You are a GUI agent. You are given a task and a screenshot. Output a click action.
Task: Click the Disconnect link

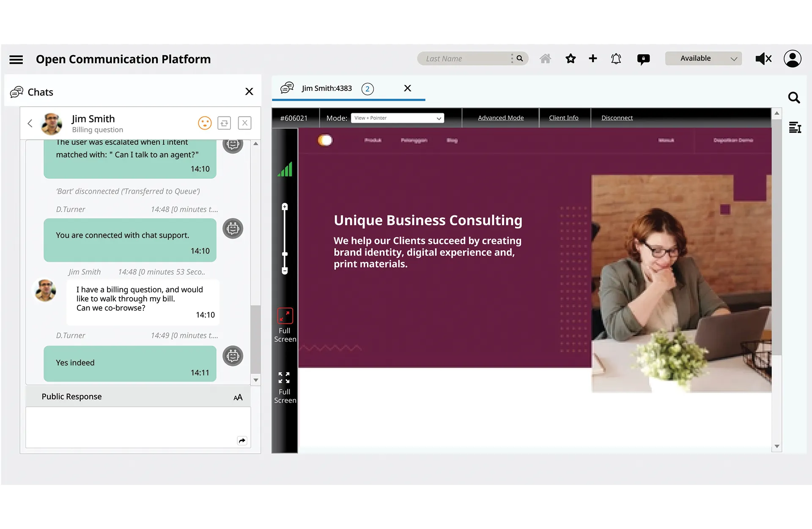(x=617, y=118)
